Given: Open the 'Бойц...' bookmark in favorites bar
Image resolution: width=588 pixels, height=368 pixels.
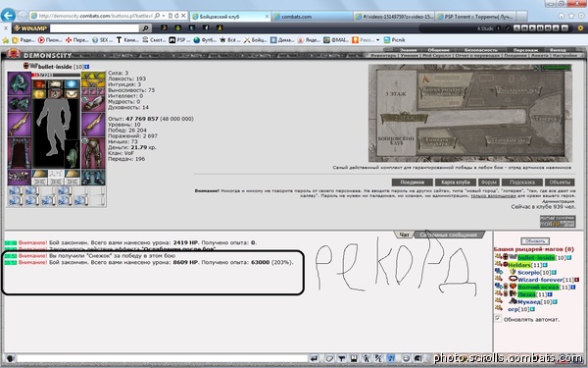Looking at the screenshot, I should click(256, 40).
